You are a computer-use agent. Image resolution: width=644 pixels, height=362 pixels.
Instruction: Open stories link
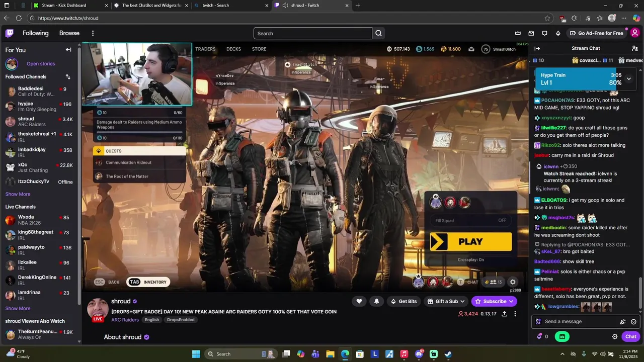pos(41,64)
